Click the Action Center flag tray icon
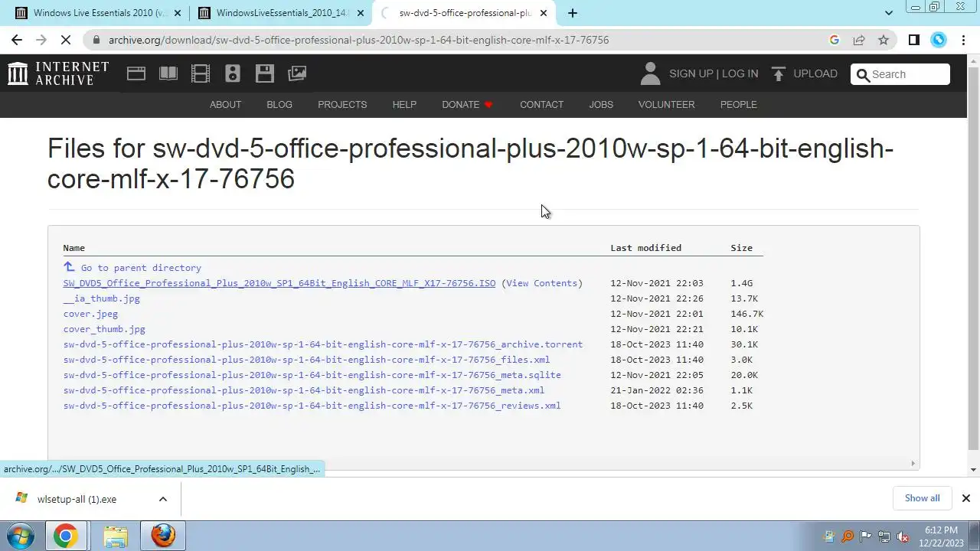Screen dimensions: 980x551 tap(866, 536)
